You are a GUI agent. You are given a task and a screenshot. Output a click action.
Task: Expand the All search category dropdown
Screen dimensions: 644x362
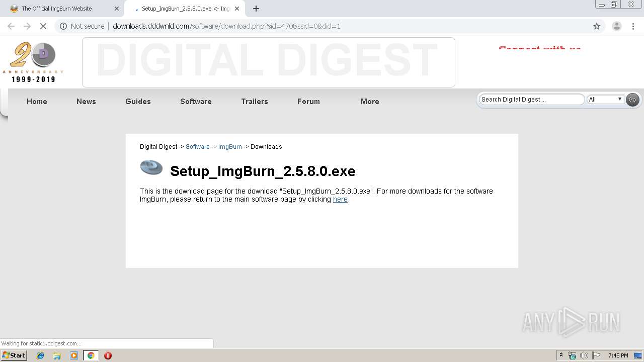click(x=606, y=100)
